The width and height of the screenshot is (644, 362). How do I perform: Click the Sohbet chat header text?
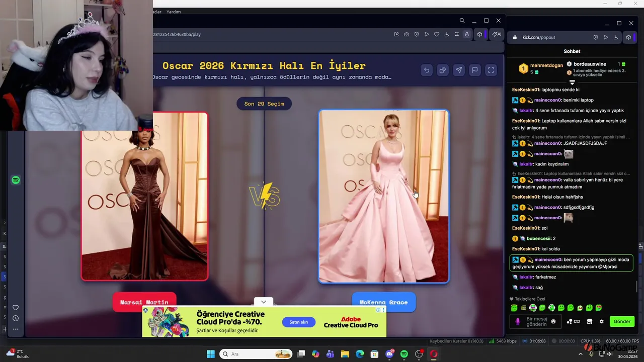pos(572,51)
